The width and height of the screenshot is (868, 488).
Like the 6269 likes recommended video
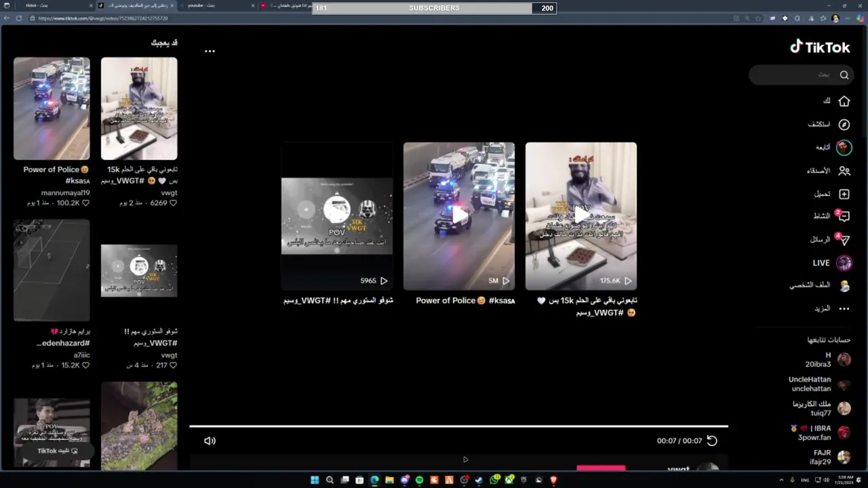click(x=173, y=203)
